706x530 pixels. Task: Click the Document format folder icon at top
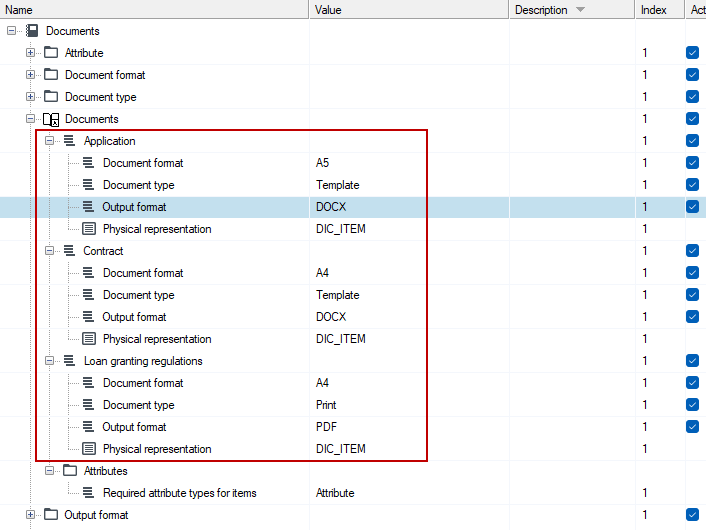pyautogui.click(x=51, y=75)
